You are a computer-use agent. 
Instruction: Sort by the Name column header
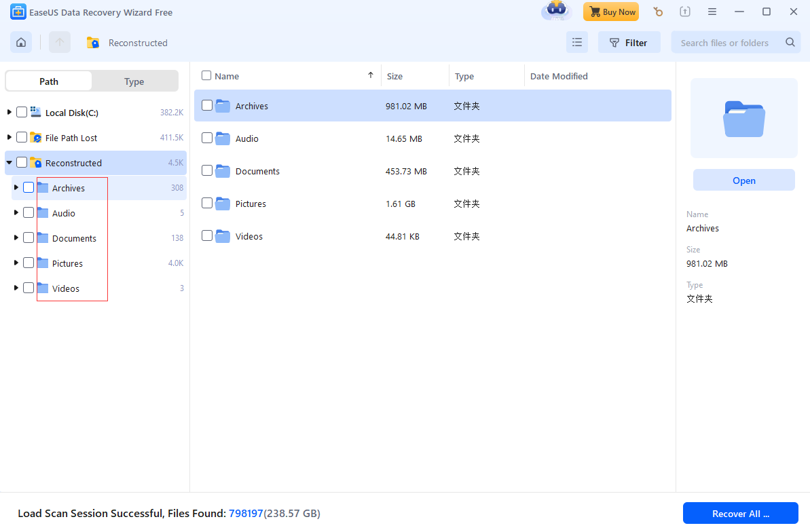tap(227, 76)
